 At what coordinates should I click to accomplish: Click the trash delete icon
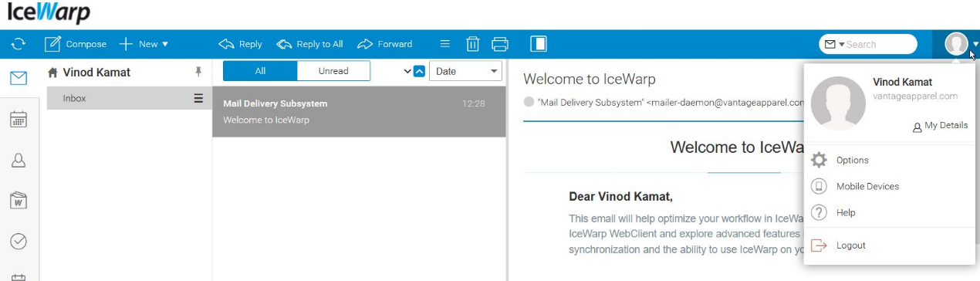pyautogui.click(x=473, y=44)
